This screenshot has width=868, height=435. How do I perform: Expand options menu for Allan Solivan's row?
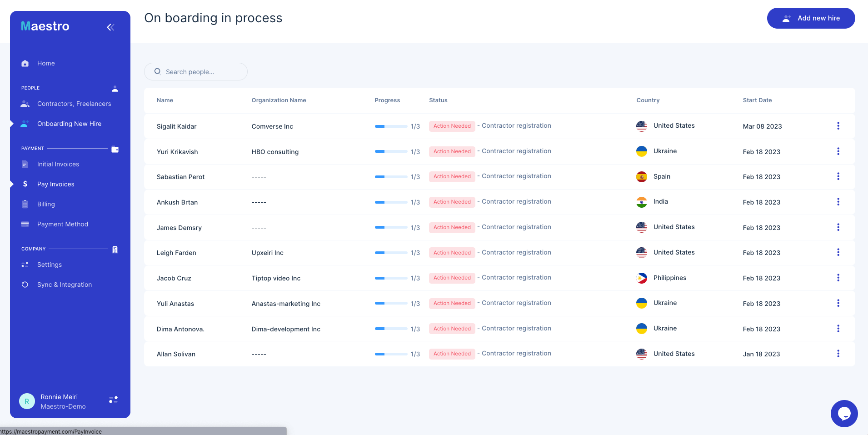[x=838, y=354]
